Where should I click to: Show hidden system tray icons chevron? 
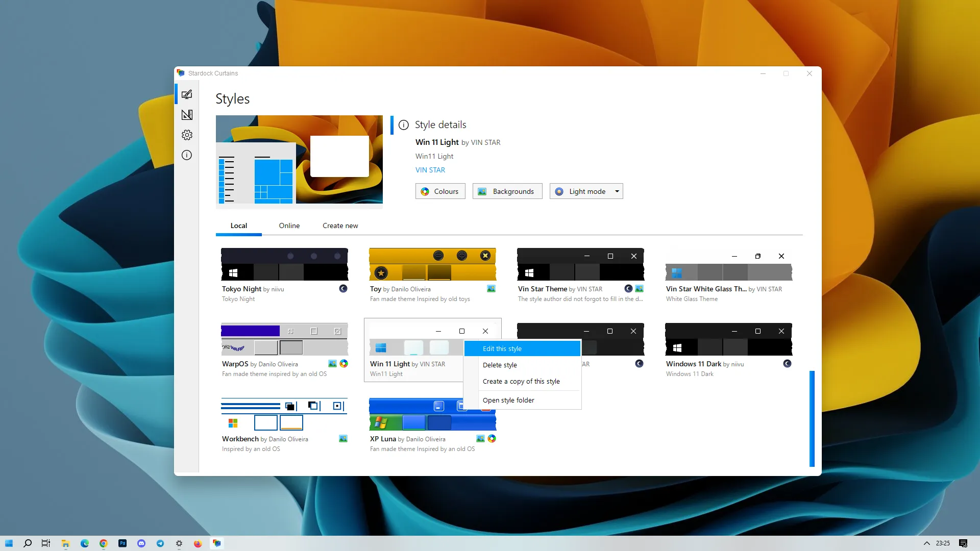[926, 543]
